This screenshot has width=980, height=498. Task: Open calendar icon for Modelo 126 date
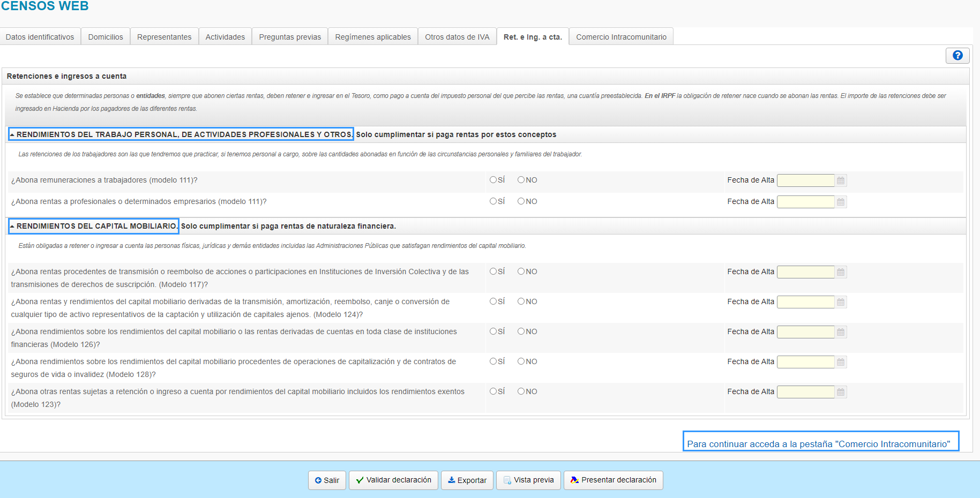click(x=841, y=332)
